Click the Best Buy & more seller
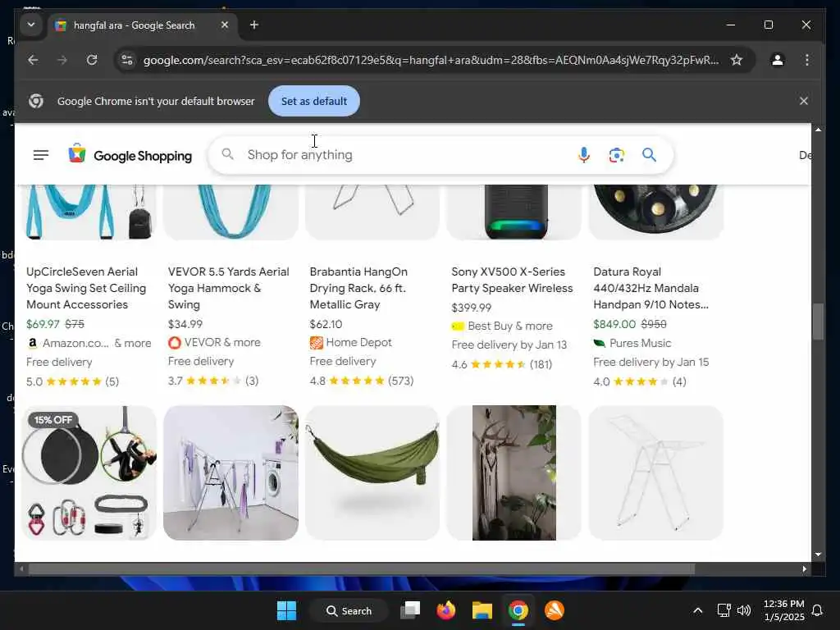840x630 pixels. tap(502, 326)
